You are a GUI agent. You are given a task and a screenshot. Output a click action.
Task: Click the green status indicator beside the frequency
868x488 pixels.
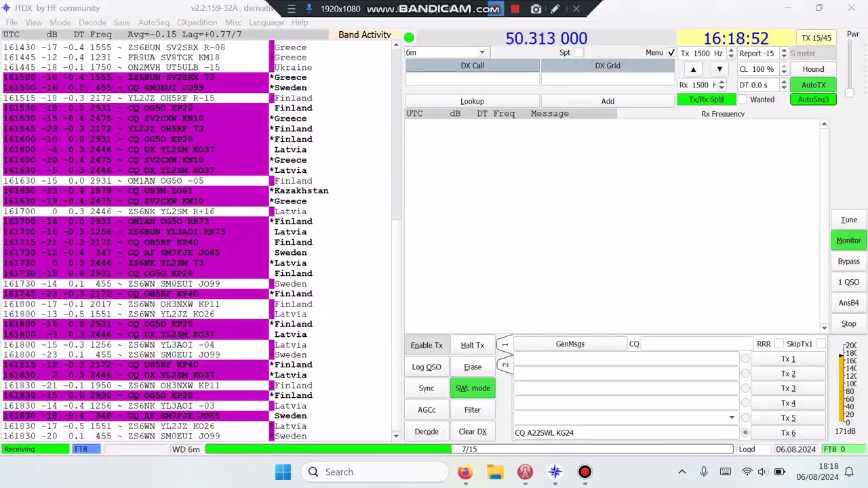click(x=409, y=38)
